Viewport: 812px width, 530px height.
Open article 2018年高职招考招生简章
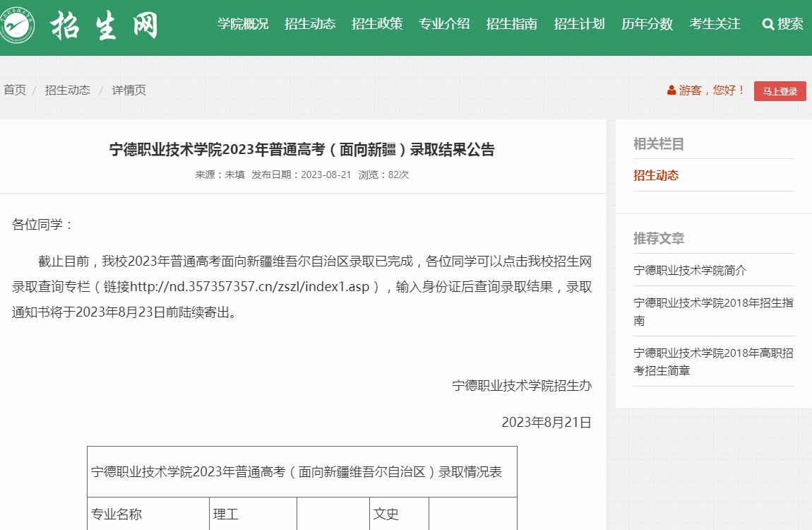click(713, 362)
